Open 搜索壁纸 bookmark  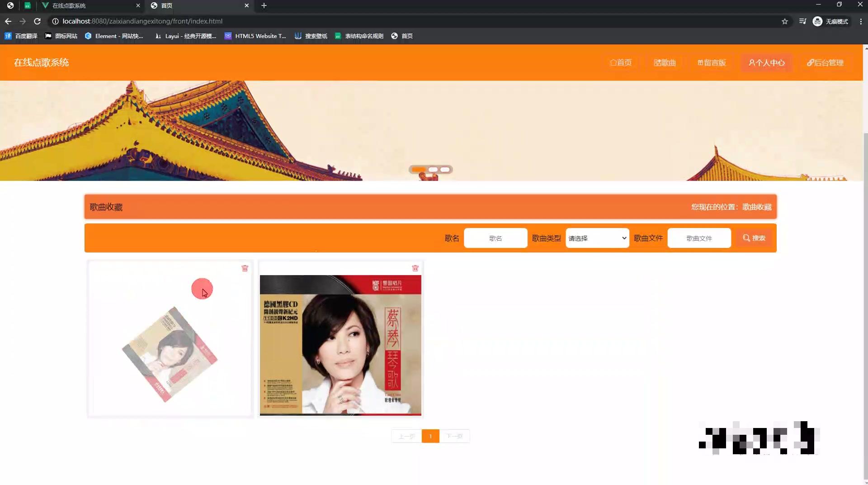(311, 36)
